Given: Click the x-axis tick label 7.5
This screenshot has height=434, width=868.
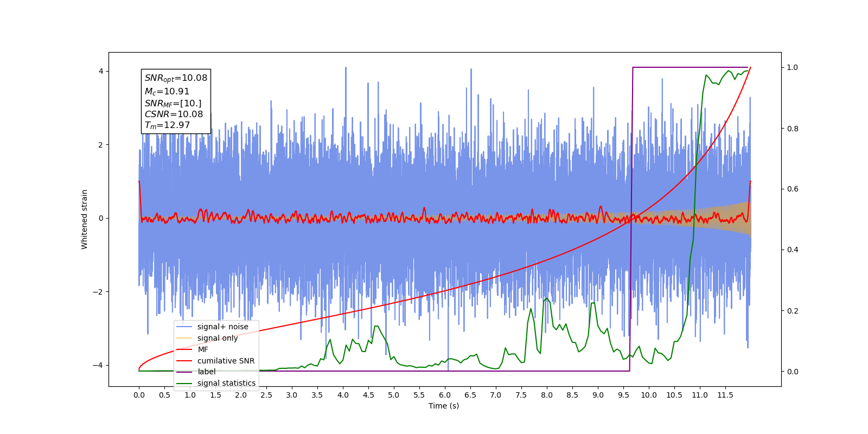Looking at the screenshot, I should click(x=521, y=395).
